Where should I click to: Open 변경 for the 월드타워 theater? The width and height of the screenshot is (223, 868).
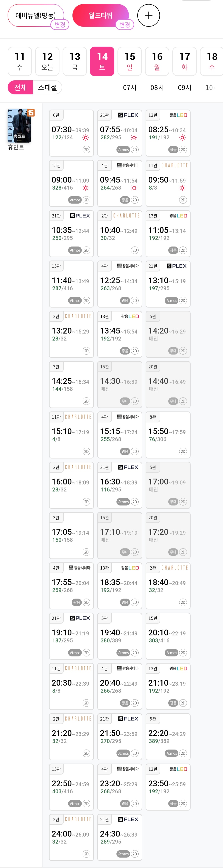click(x=125, y=25)
